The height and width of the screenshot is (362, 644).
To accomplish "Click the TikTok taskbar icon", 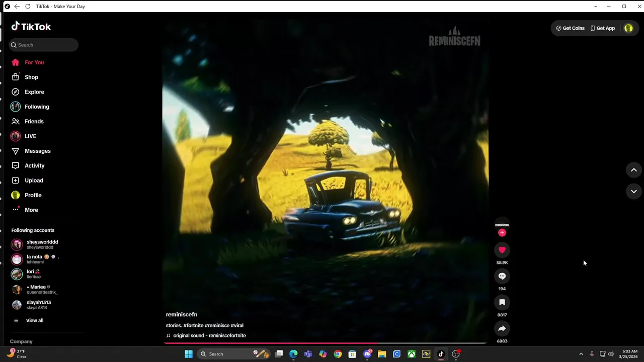I will point(441,354).
